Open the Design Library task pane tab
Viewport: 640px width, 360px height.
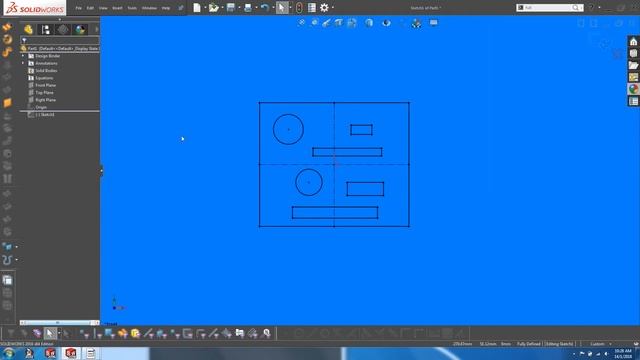[x=633, y=53]
